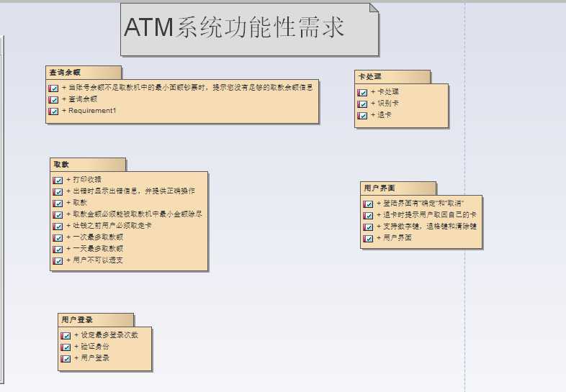Click the '一次最多取款额' text
The height and width of the screenshot is (392, 566).
pos(98,237)
